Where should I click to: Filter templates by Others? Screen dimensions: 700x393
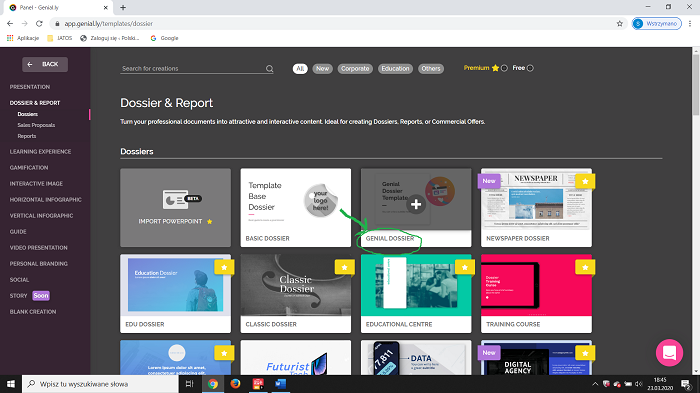coord(431,69)
